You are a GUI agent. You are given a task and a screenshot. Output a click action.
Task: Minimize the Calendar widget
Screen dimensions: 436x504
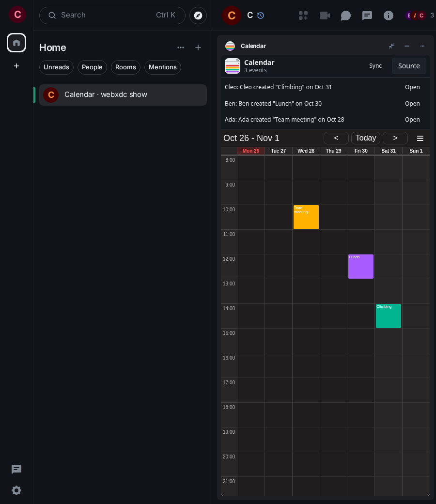pos(407,46)
